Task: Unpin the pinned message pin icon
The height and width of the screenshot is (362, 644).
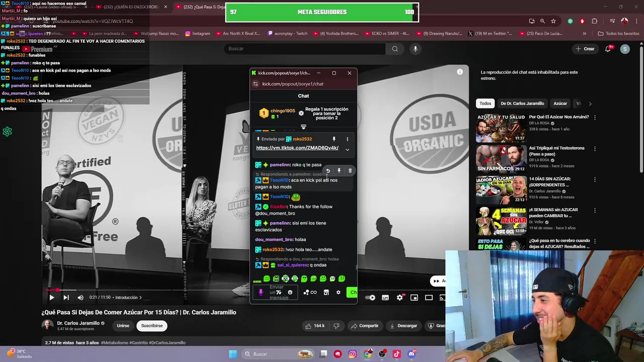Action: pyautogui.click(x=334, y=139)
